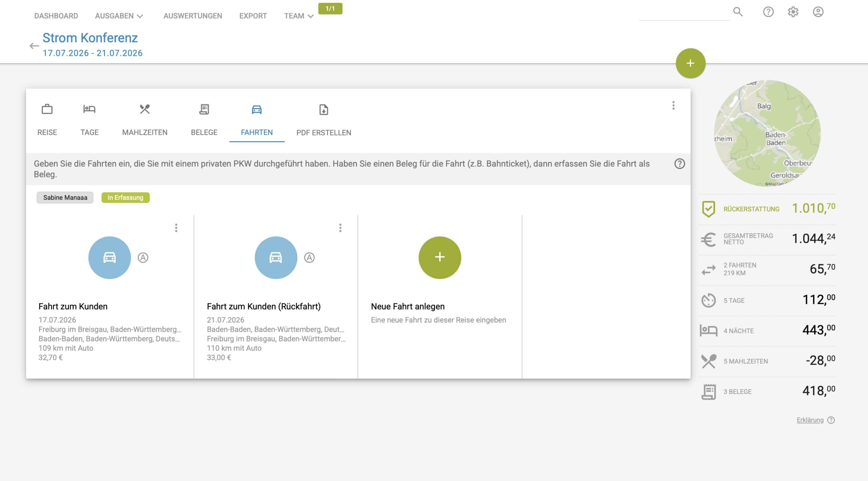Click the green plus to add new Fahrt
The height and width of the screenshot is (481, 868).
[440, 258]
